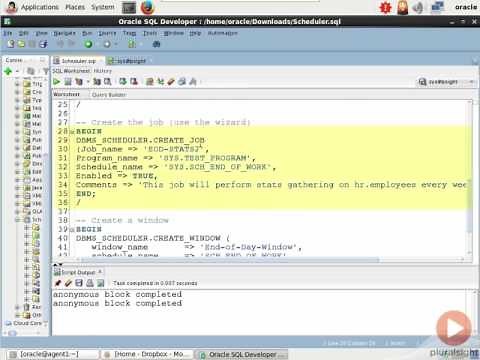Click the Open file folder icon
Viewport: 480px width, 360px height.
(21, 44)
